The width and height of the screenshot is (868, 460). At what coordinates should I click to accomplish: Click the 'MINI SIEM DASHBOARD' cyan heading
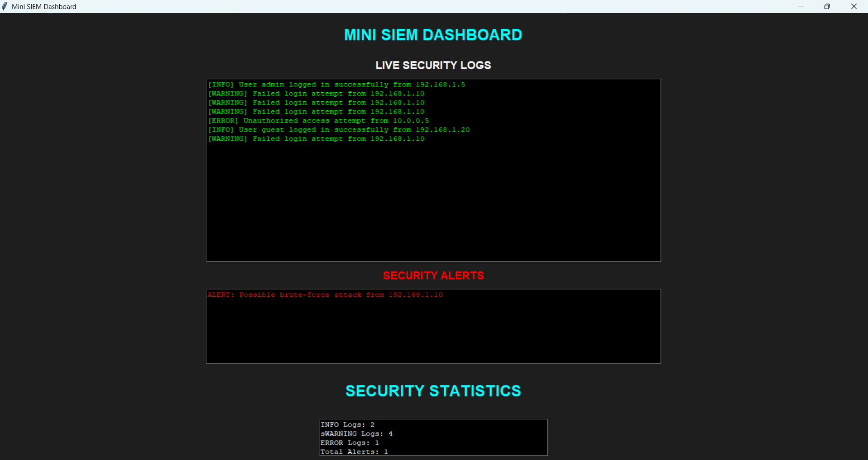pos(433,35)
